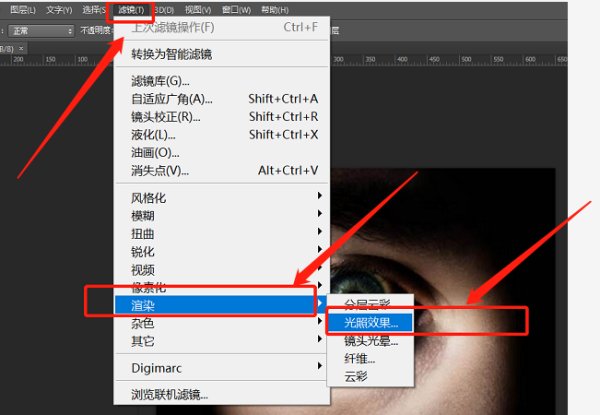
Task: Expand the 视频 submenu
Action: click(x=222, y=270)
